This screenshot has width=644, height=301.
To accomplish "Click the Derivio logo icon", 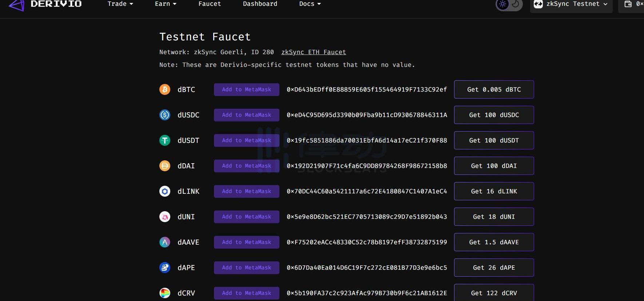I will point(16,5).
